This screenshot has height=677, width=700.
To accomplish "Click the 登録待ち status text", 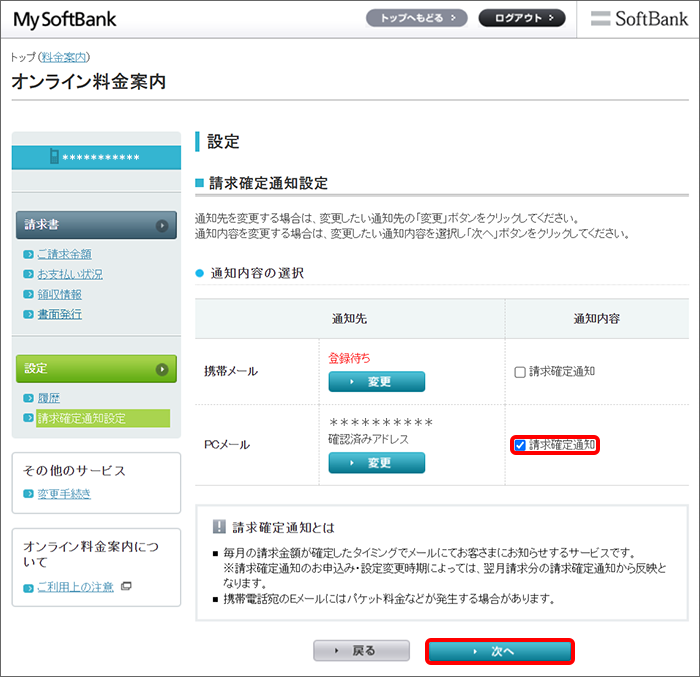I will pyautogui.click(x=350, y=358).
